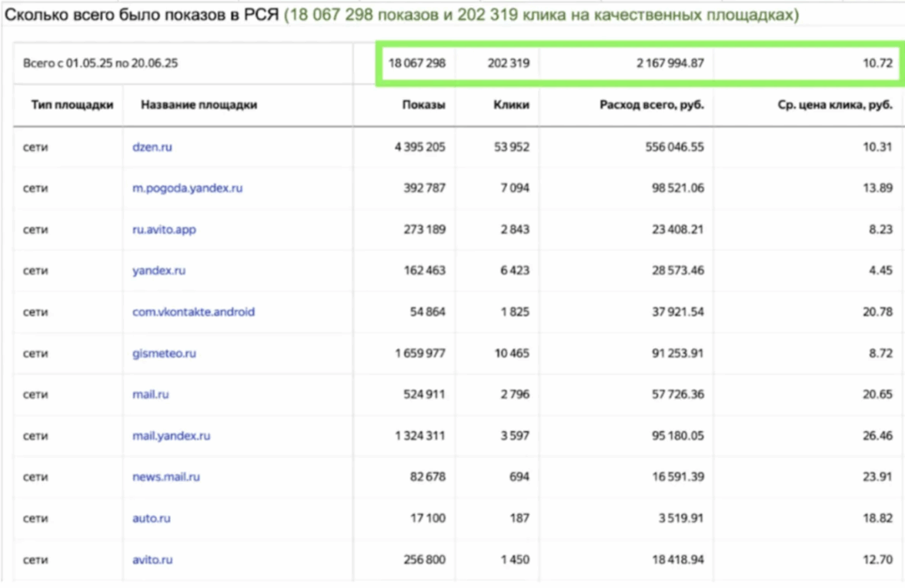Open the auto.ru placement link
The height and width of the screenshot is (588, 905).
[x=151, y=518]
